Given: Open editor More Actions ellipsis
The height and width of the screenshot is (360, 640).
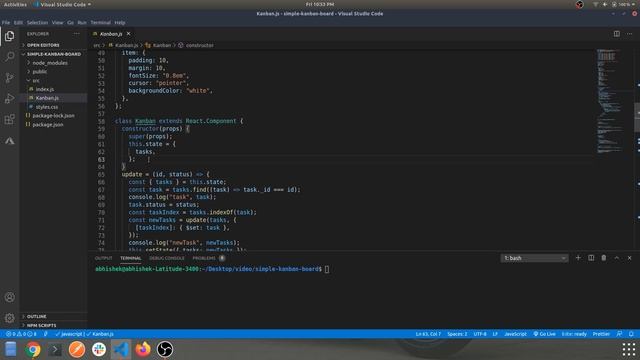Looking at the screenshot, I should (629, 34).
